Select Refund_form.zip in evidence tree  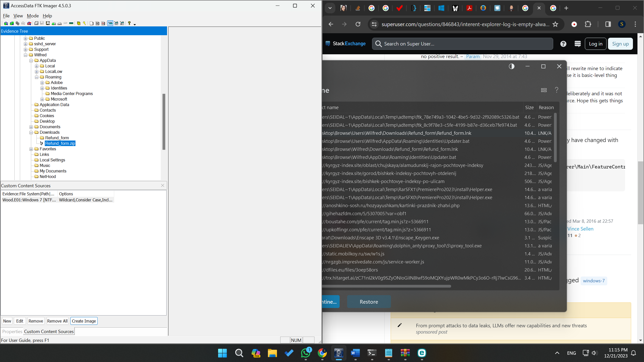click(x=60, y=144)
